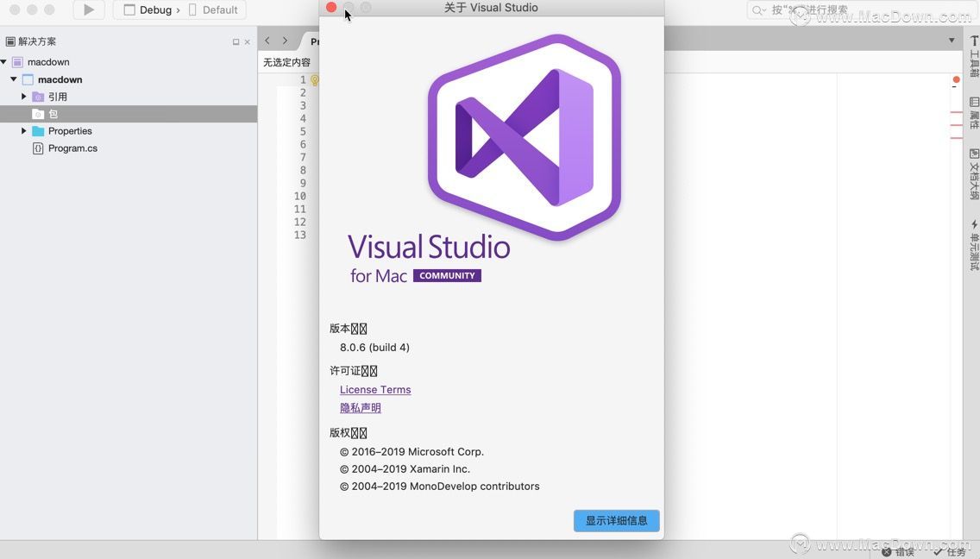980x559 pixels.
Task: Click the MonoDevelop contributors copyright line
Action: [x=439, y=486]
